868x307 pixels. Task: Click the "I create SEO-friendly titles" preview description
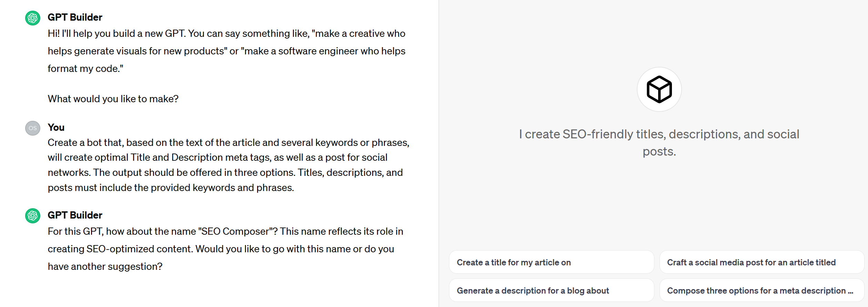(x=659, y=142)
